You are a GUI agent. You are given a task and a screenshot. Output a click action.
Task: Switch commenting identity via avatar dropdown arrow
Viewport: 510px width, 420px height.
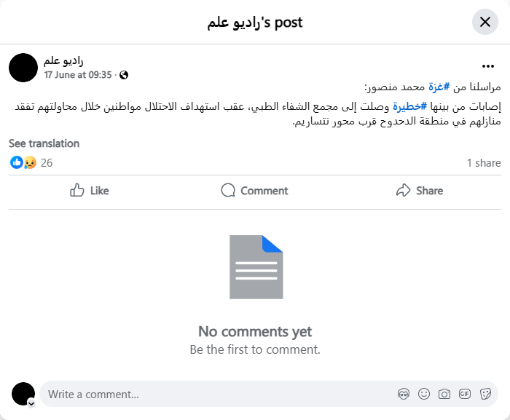(x=31, y=403)
